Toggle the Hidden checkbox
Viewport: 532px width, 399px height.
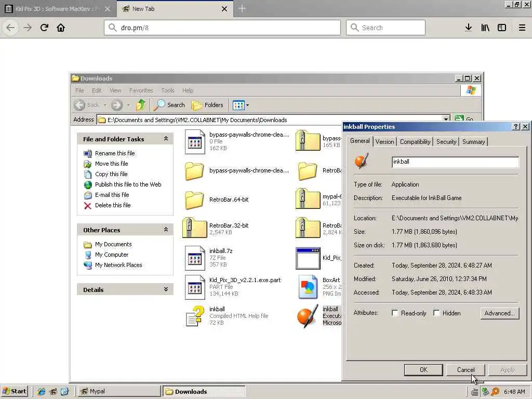[x=436, y=313]
